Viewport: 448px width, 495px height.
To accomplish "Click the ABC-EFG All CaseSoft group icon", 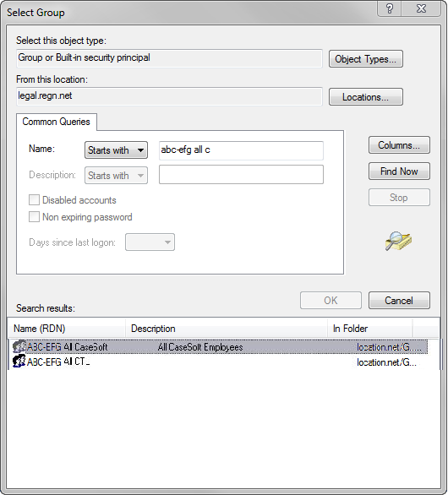I will tap(19, 346).
